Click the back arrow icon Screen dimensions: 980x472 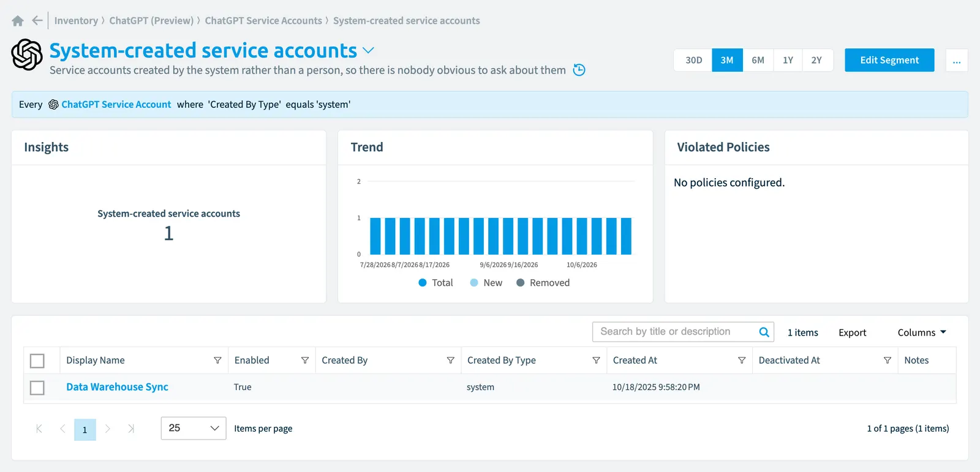click(x=37, y=20)
